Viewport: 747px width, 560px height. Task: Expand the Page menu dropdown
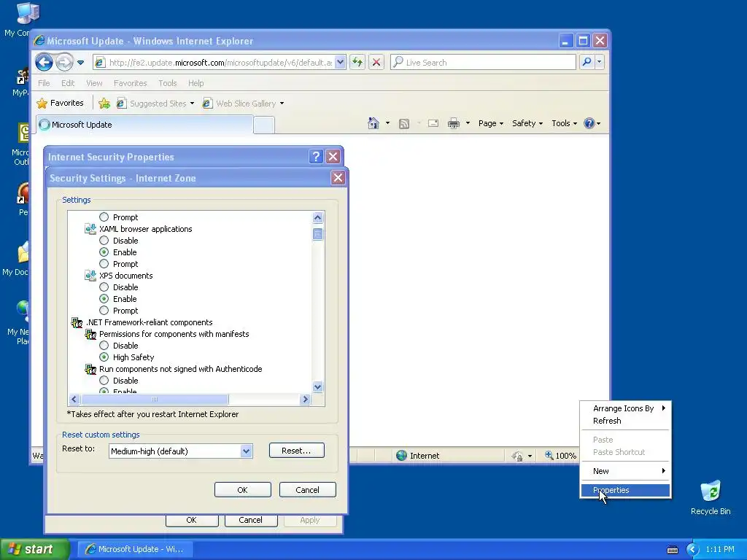491,123
